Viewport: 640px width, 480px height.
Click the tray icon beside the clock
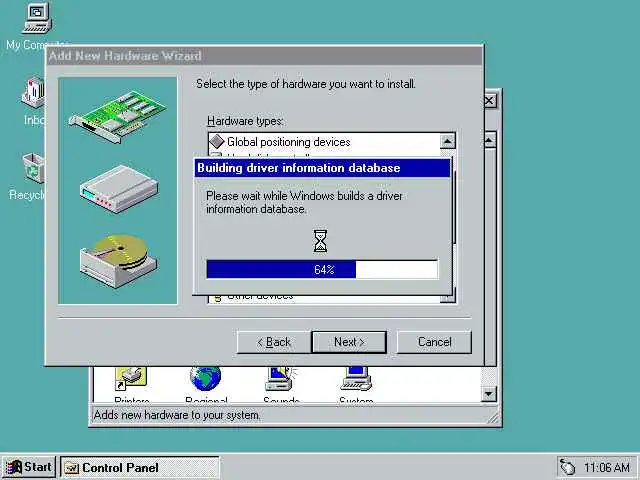568,467
